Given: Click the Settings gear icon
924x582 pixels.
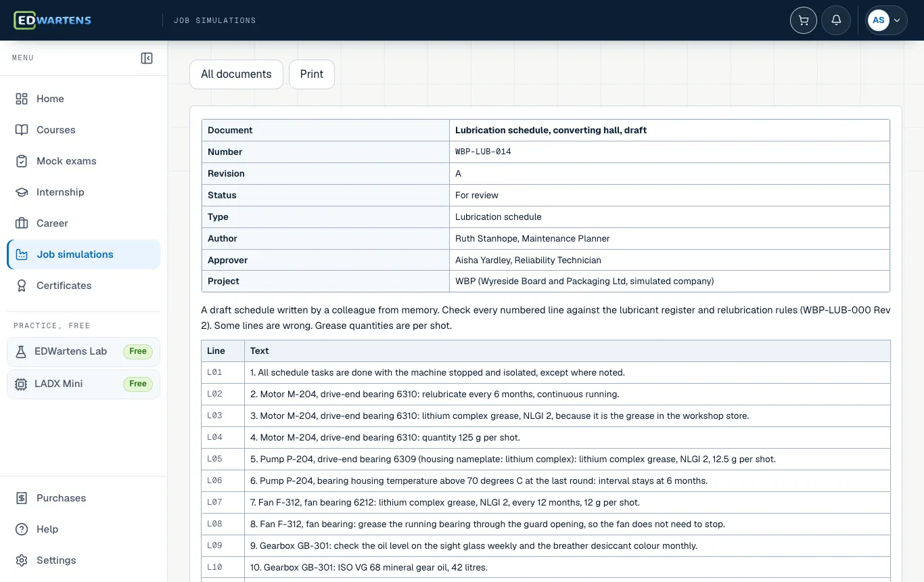Looking at the screenshot, I should [22, 560].
